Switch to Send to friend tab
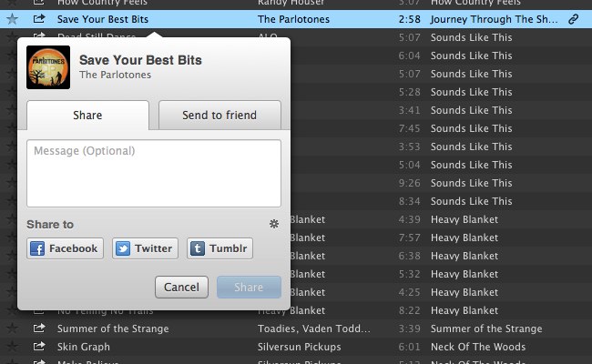Screen dimensions: 592x364 (x=219, y=115)
